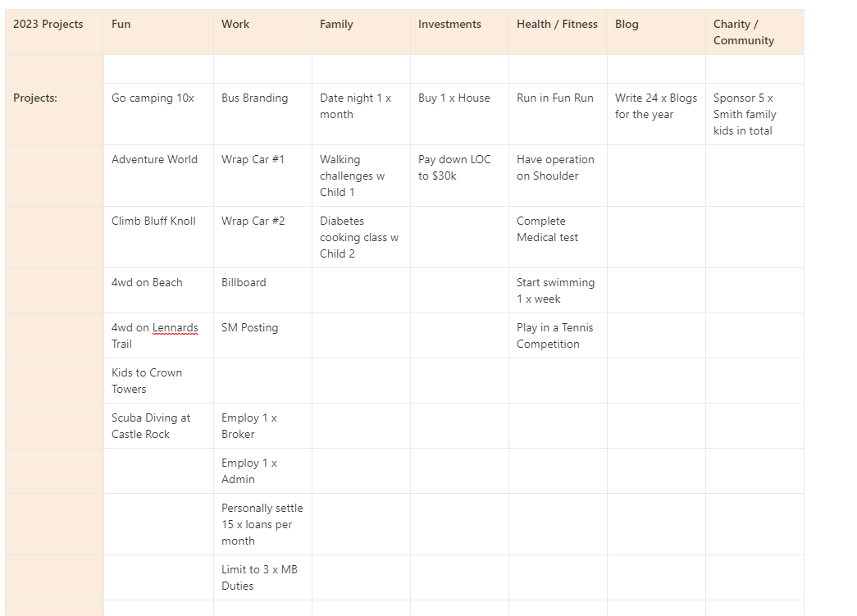Image resolution: width=857 pixels, height=616 pixels.
Task: Click the 'Charity / Community' header cell
Action: tap(754, 32)
